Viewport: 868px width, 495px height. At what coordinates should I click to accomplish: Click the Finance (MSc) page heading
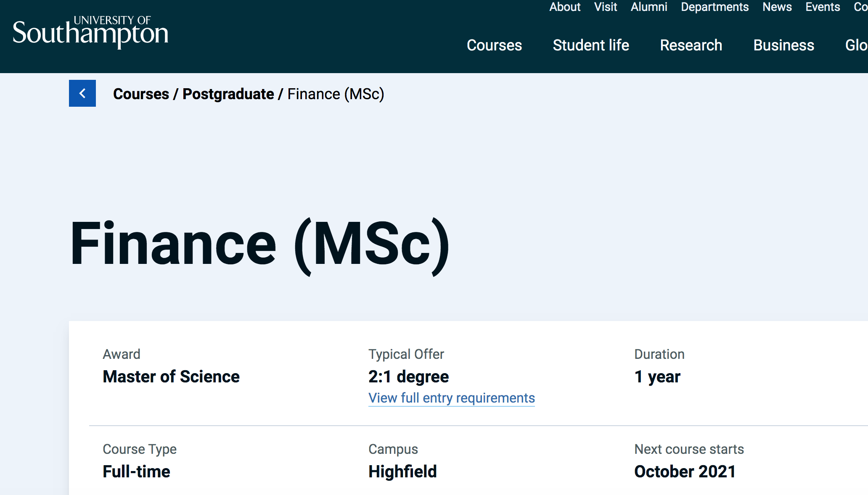click(x=259, y=245)
